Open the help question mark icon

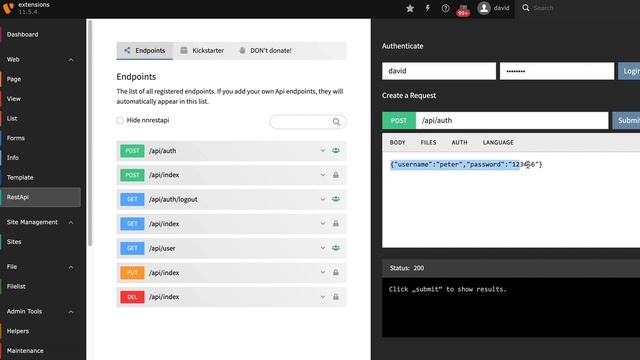pos(445,8)
